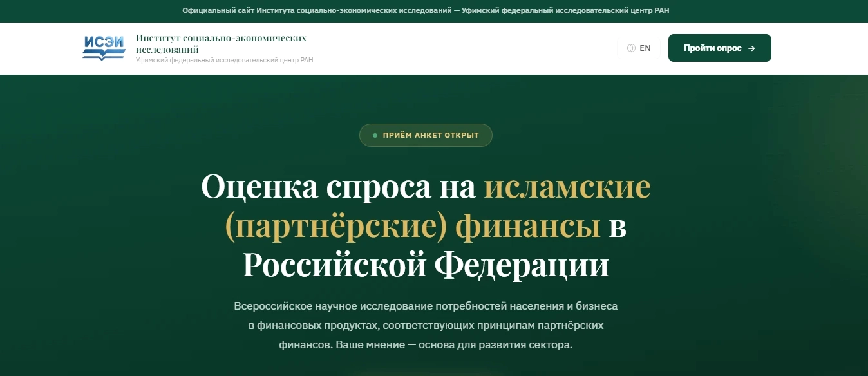The height and width of the screenshot is (376, 868).
Task: Click the arrow icon in Пройти опрос button
Action: click(751, 48)
